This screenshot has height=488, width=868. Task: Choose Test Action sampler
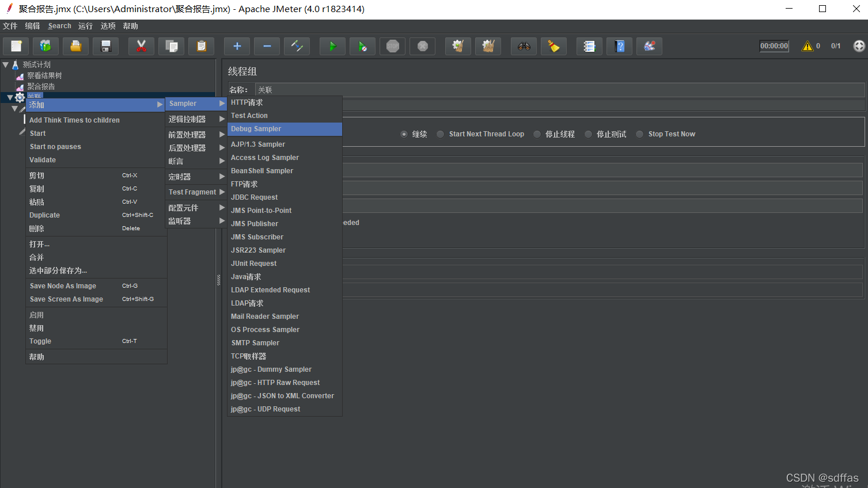coord(285,116)
